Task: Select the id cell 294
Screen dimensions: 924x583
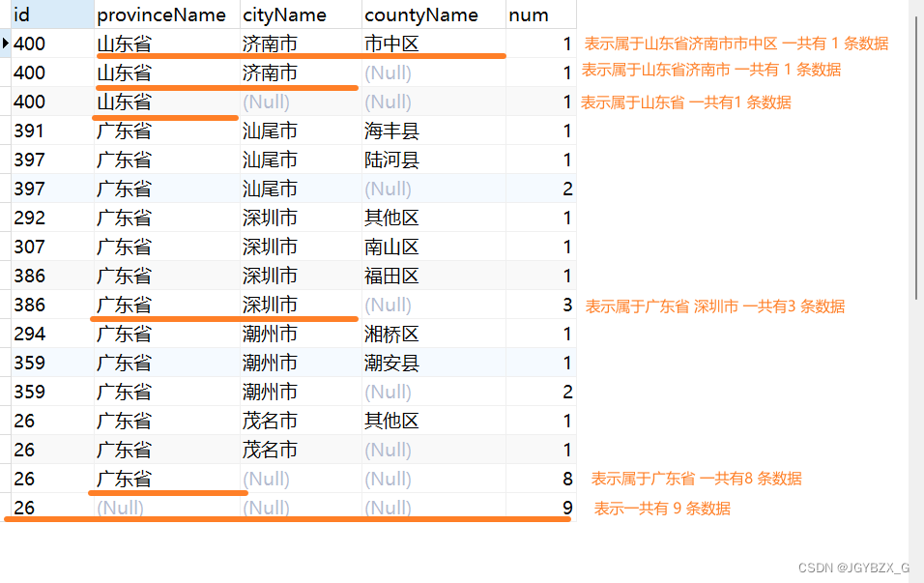Action: point(52,334)
